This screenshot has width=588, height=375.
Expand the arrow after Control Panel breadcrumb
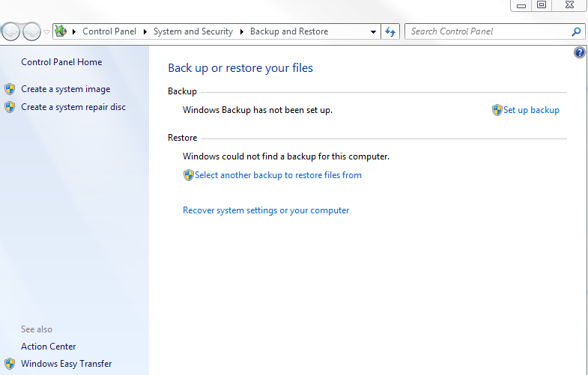(x=75, y=32)
